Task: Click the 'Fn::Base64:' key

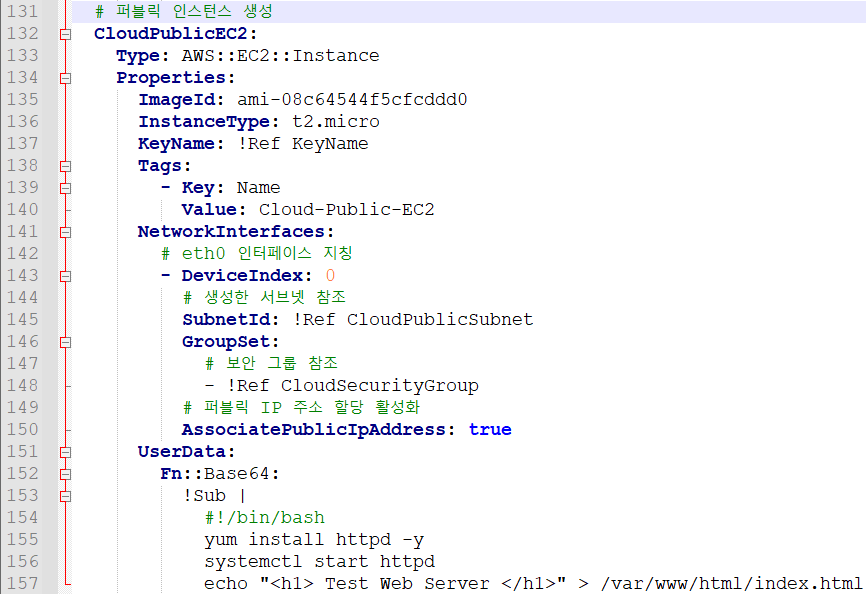Action: pos(220,474)
